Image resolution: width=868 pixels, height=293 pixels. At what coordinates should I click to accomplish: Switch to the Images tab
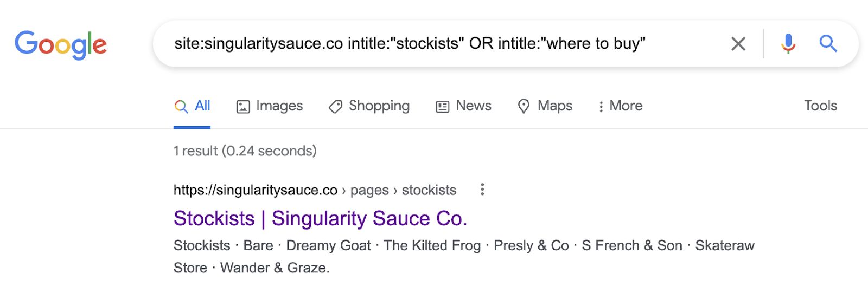pyautogui.click(x=279, y=106)
